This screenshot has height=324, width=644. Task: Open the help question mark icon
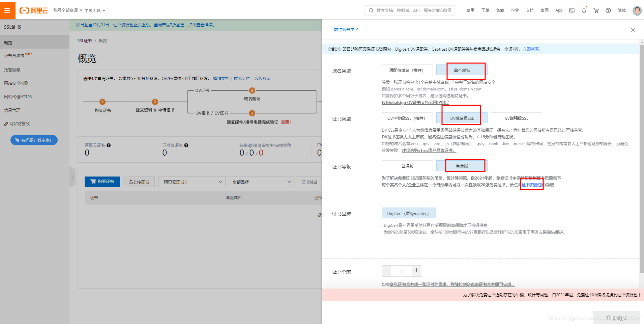pyautogui.click(x=608, y=10)
